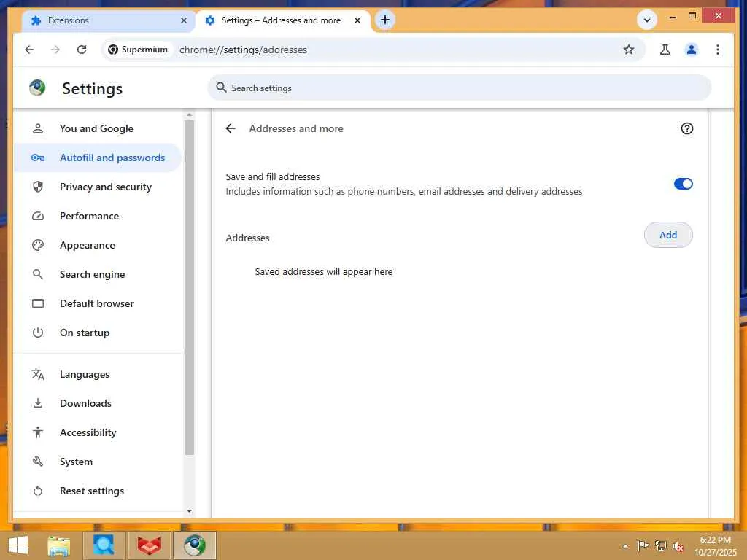
Task: Open System settings
Action: click(98, 462)
